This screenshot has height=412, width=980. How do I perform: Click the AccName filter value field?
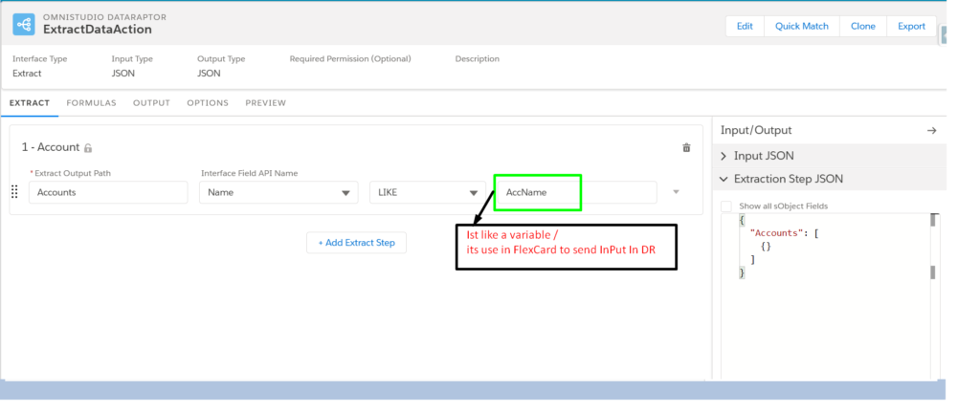[575, 192]
